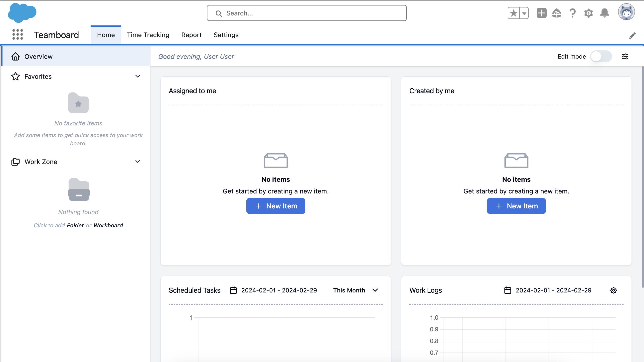644x362 pixels.
Task: Collapse the Favorites section
Action: 138,76
